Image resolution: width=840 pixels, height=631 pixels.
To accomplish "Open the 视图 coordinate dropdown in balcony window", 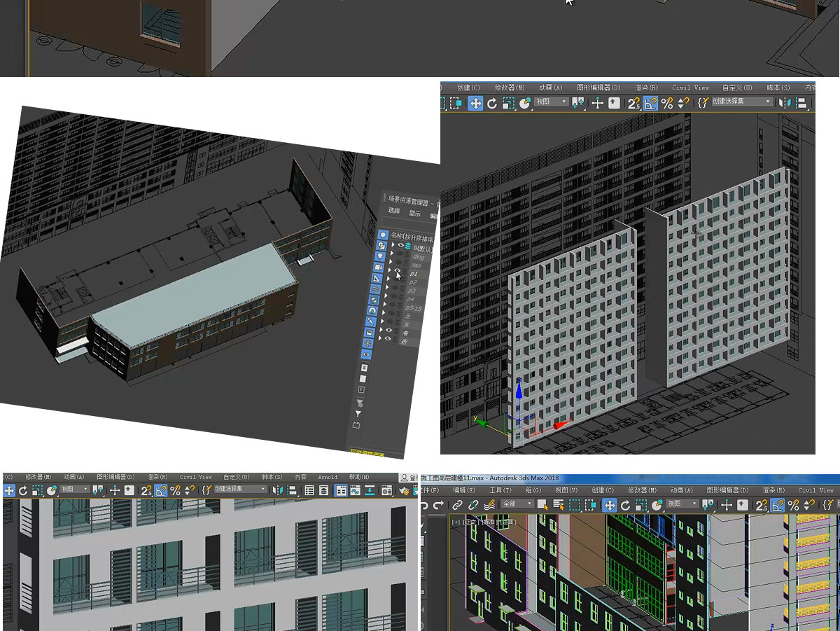I will point(74,490).
